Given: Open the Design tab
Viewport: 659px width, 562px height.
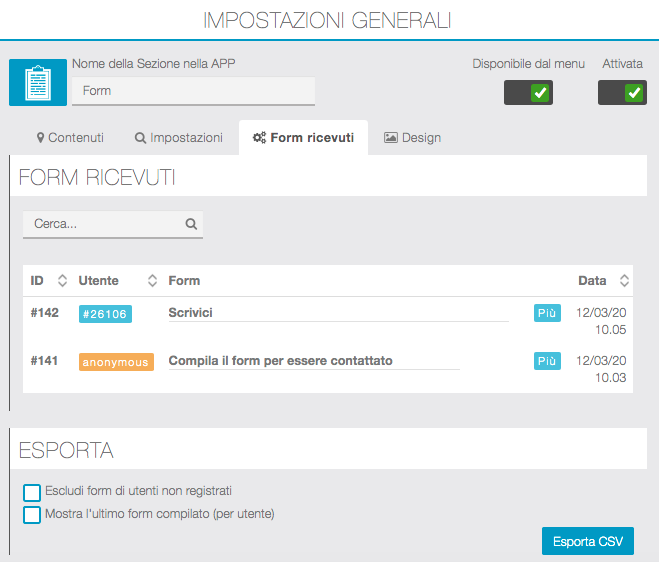Looking at the screenshot, I should point(412,138).
